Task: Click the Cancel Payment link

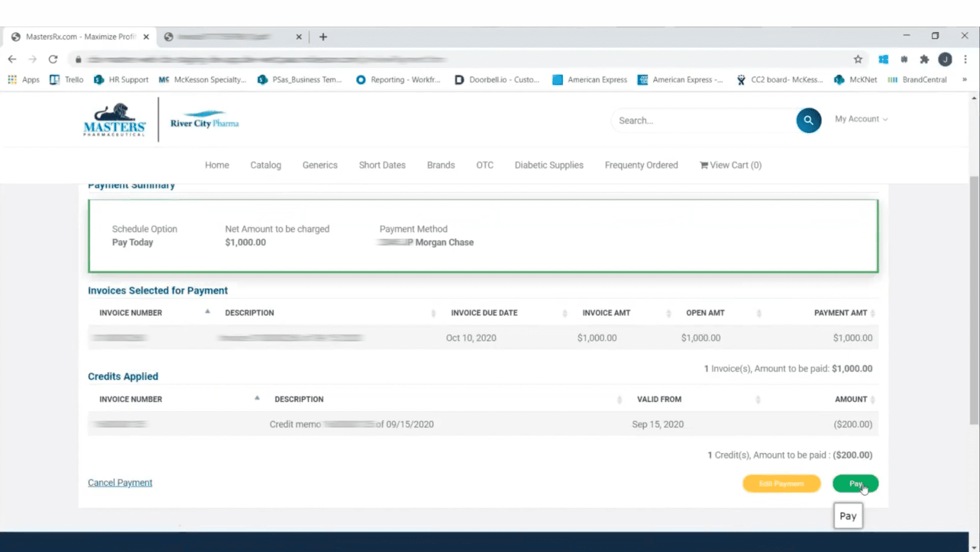Action: [120, 483]
